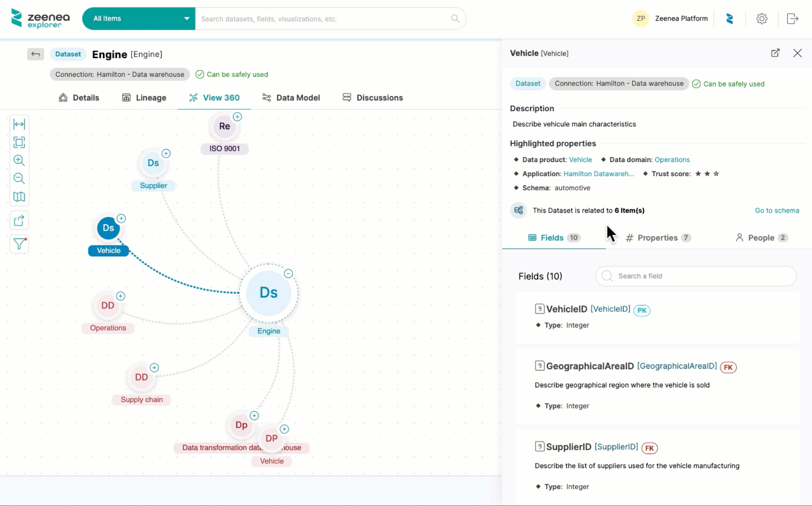
Task: Zoom out of the graph
Action: click(x=19, y=178)
